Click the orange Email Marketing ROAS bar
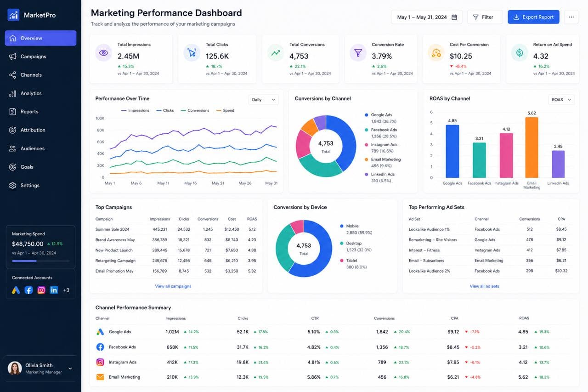The width and height of the screenshot is (588, 392). coord(531,148)
